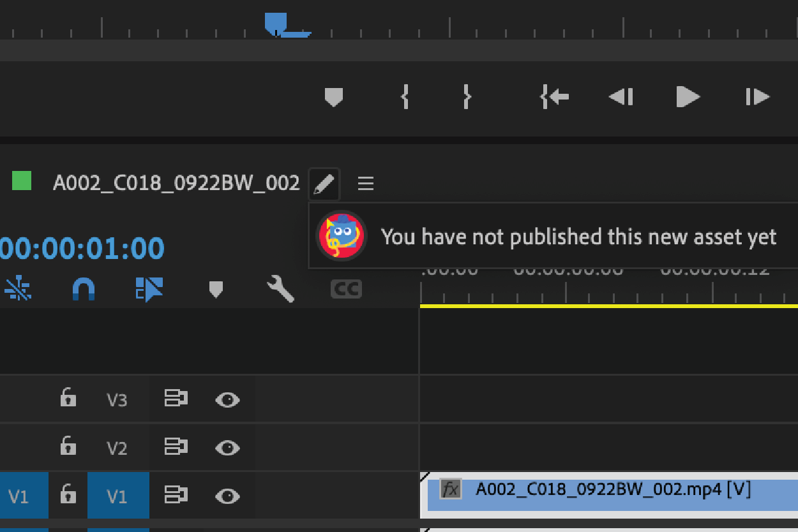
Task: Toggle Linked Selection in timeline
Action: pos(149,289)
